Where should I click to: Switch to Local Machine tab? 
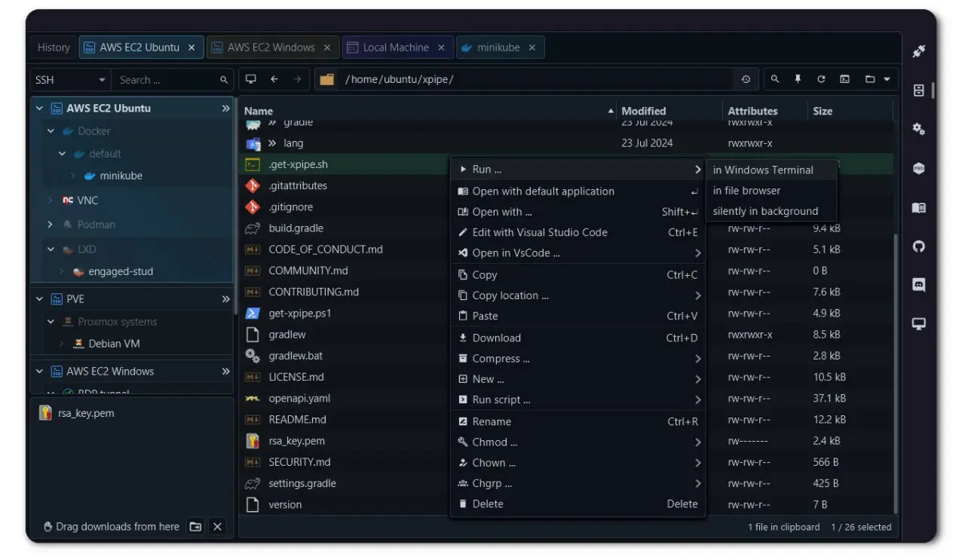click(x=398, y=47)
